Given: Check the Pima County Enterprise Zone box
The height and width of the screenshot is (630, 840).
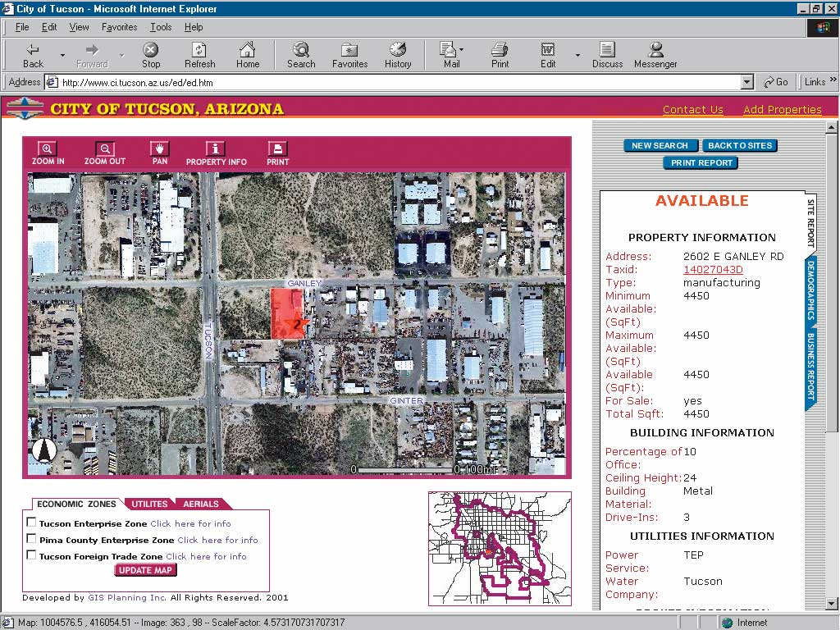Looking at the screenshot, I should coord(32,539).
